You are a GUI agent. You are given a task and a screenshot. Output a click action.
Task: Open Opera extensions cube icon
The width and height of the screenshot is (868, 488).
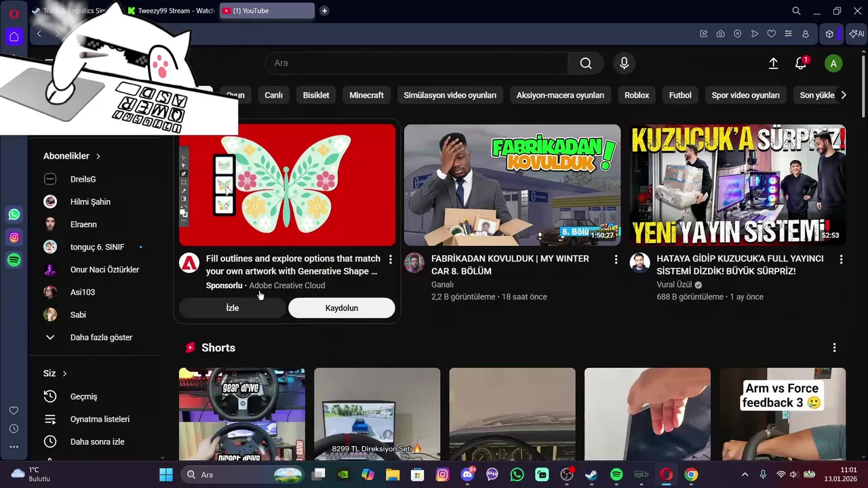(x=829, y=34)
